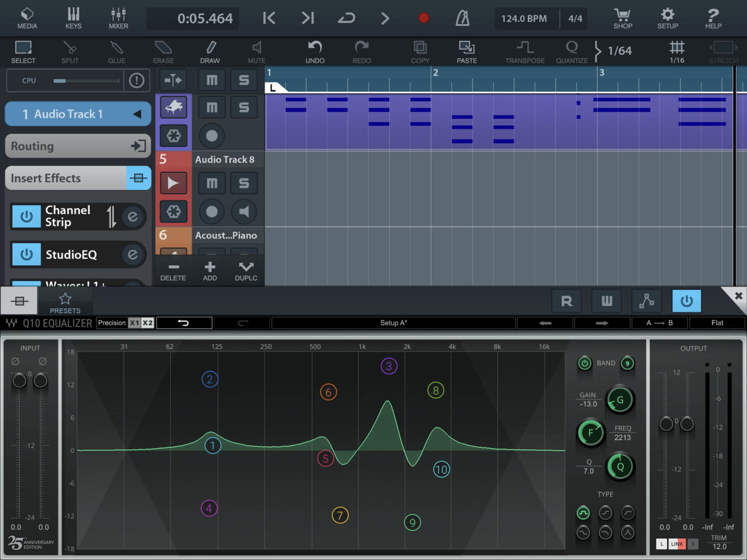
Task: Redo the last undone action
Action: 362,52
